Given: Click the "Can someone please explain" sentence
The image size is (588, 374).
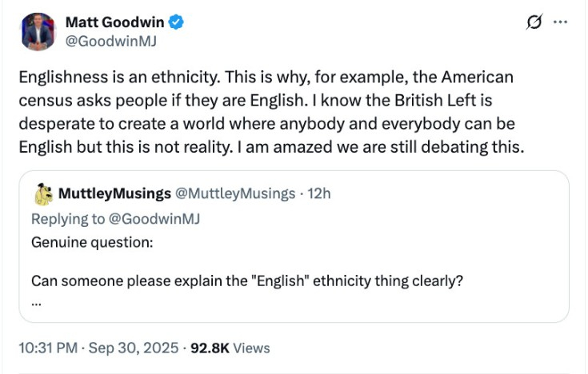Looking at the screenshot, I should pos(248,281).
